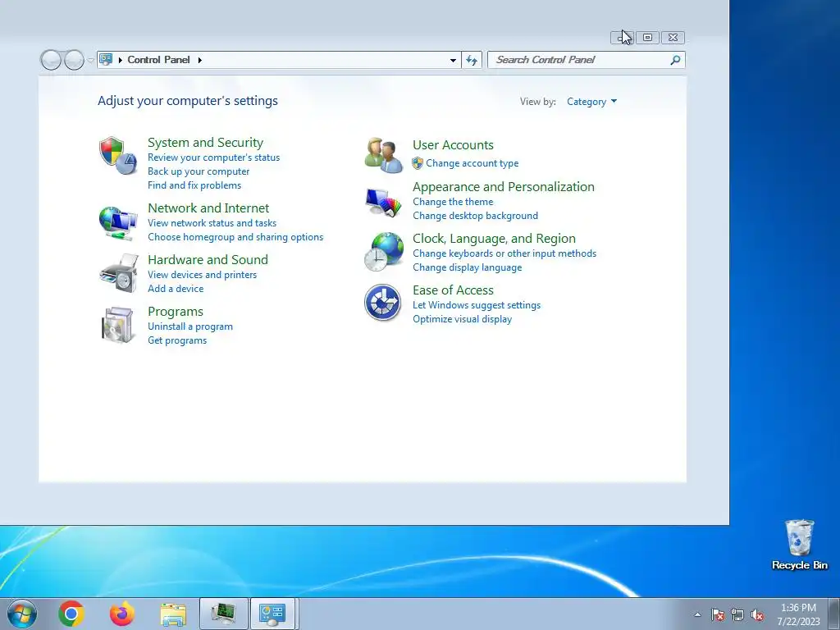Click the taskbar clock showing 1:36 PM

click(x=798, y=614)
